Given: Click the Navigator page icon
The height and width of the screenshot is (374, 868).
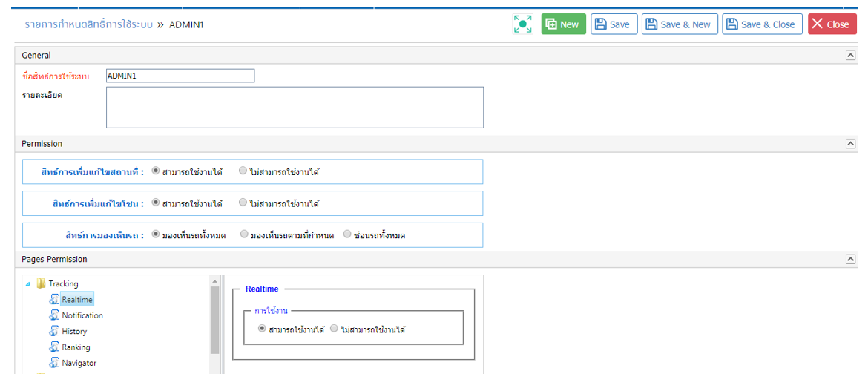Looking at the screenshot, I should (x=54, y=363).
